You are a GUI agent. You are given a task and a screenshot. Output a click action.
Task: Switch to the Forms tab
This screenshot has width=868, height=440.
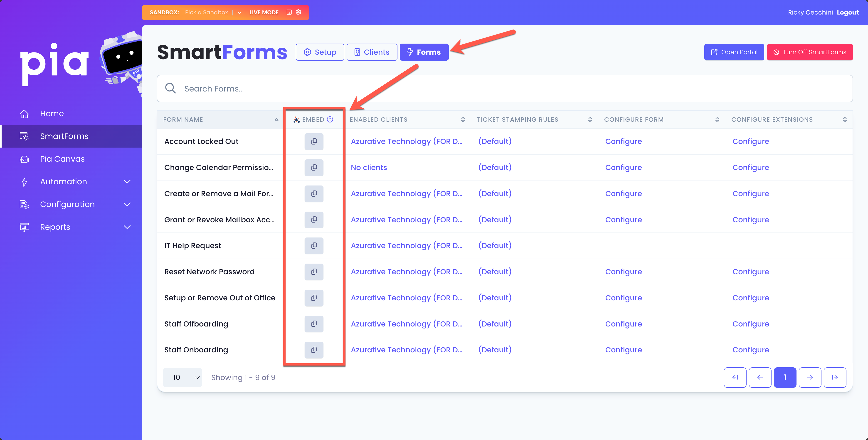(424, 52)
